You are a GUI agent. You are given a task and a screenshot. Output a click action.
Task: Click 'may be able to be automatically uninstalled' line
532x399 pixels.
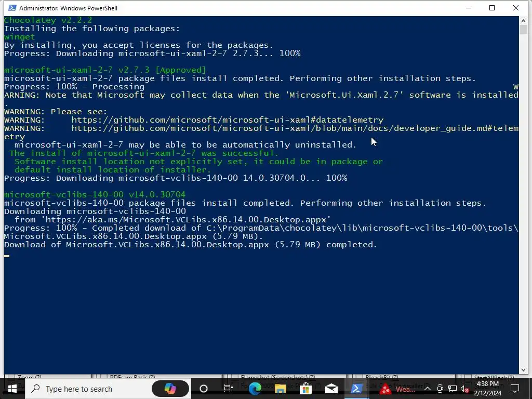[185, 145]
